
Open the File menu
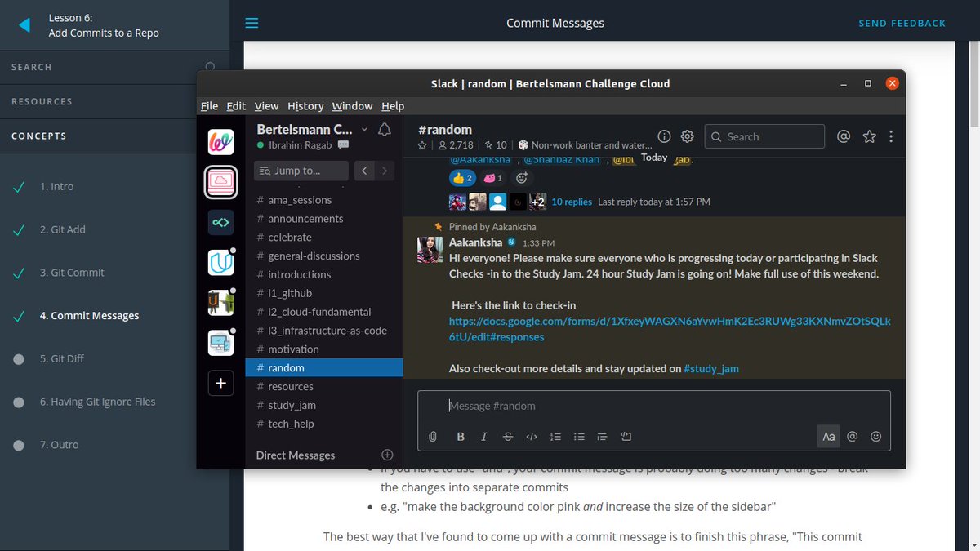click(x=209, y=106)
